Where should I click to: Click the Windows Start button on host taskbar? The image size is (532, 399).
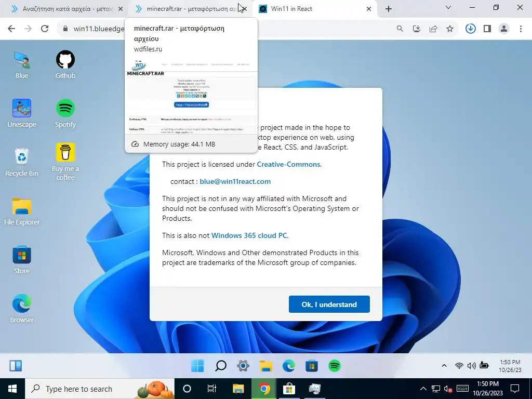pyautogui.click(x=12, y=389)
